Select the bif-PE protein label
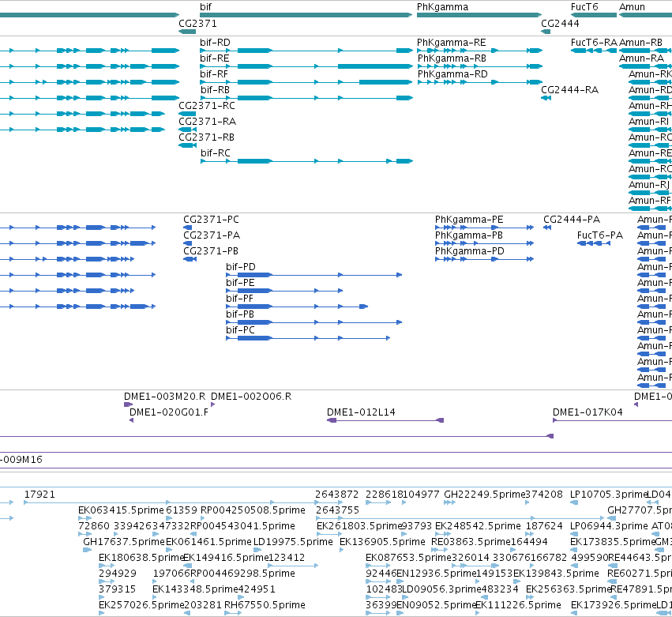The height and width of the screenshot is (617, 672). (240, 283)
